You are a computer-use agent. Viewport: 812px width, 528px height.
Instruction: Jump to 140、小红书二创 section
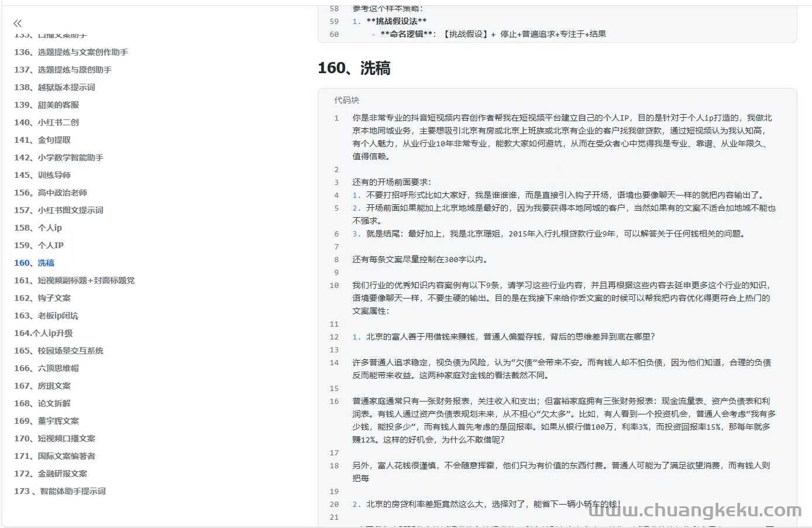click(x=46, y=122)
